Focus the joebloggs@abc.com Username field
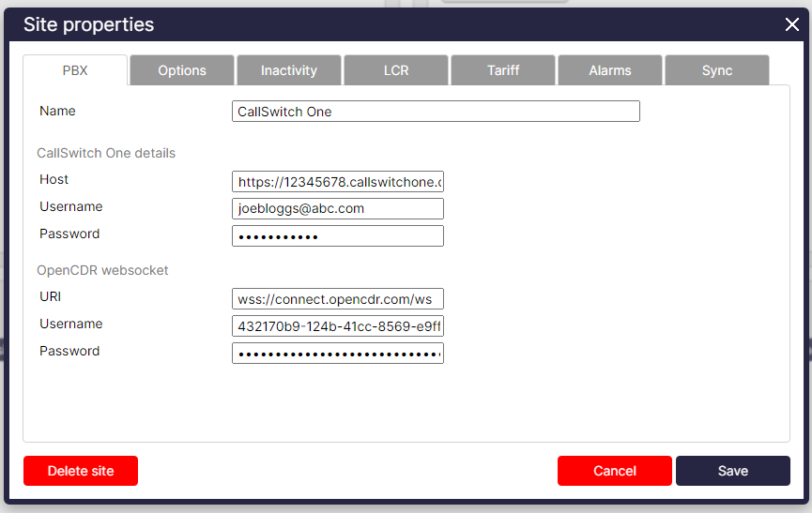Screen dimensions: 812x513 338,208
